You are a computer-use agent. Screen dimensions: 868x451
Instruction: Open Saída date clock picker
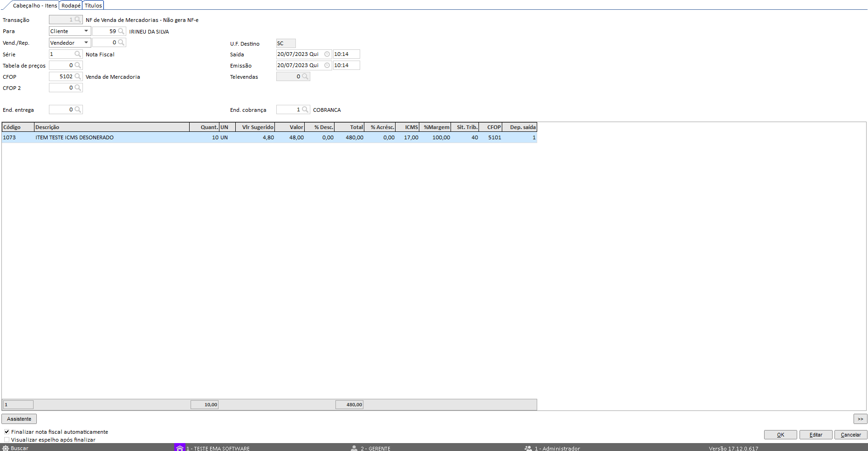pyautogui.click(x=327, y=54)
